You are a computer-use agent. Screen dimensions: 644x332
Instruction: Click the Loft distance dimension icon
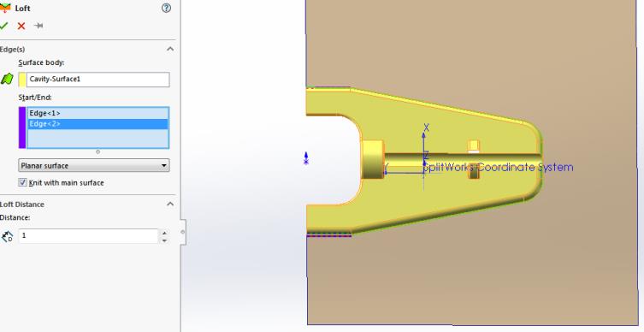pos(7,236)
